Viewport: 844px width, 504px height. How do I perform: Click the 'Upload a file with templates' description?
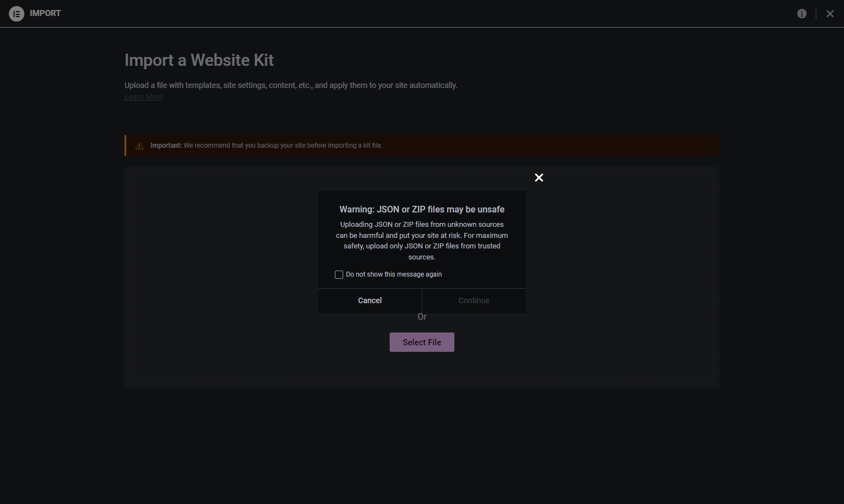pyautogui.click(x=291, y=85)
